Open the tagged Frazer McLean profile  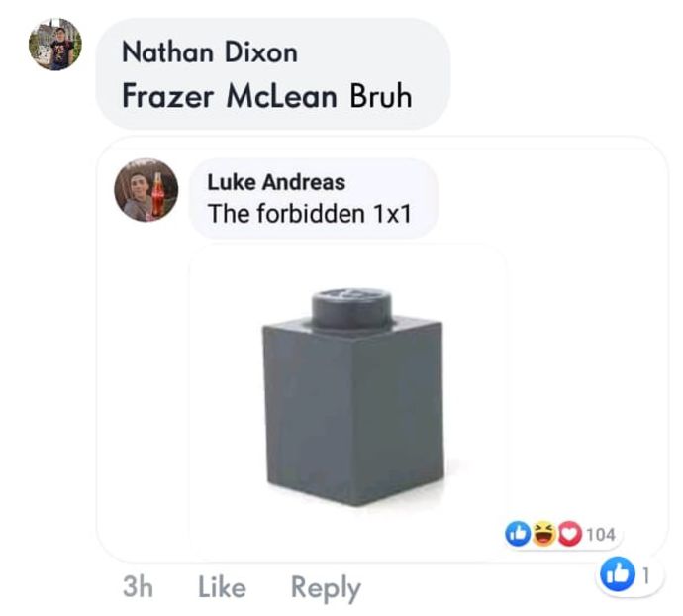(x=230, y=96)
